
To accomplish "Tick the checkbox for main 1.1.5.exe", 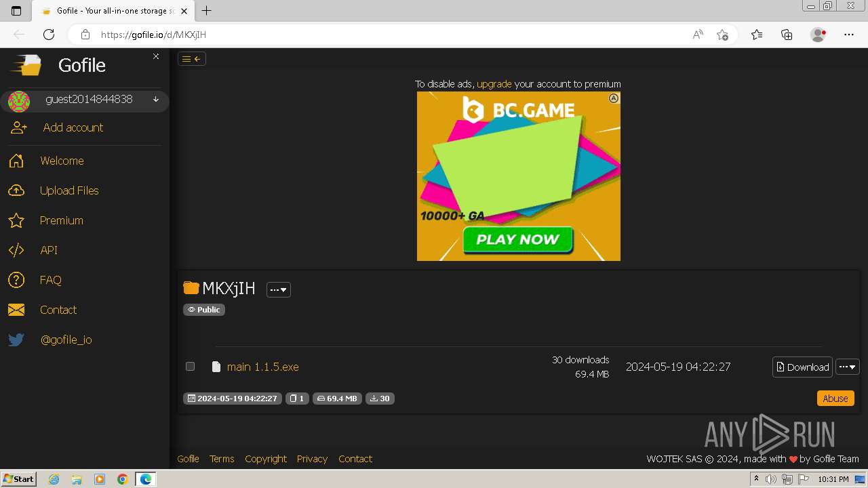I will 191,367.
